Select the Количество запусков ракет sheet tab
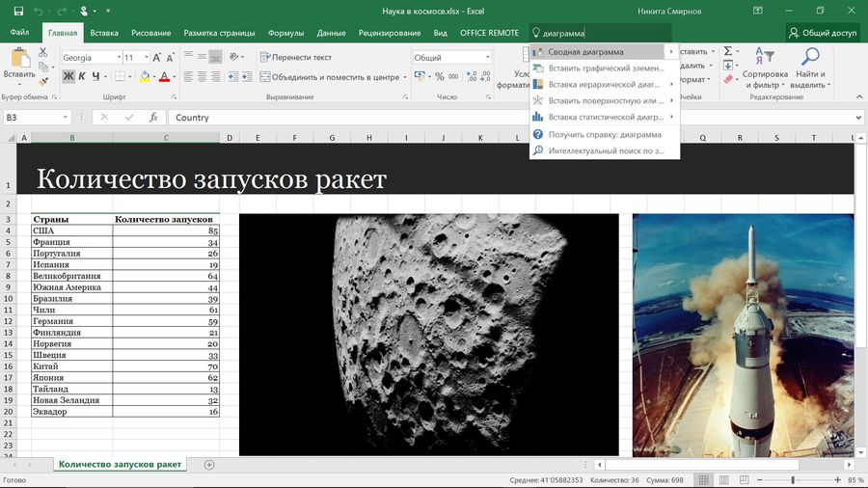Image resolution: width=868 pixels, height=488 pixels. [121, 464]
